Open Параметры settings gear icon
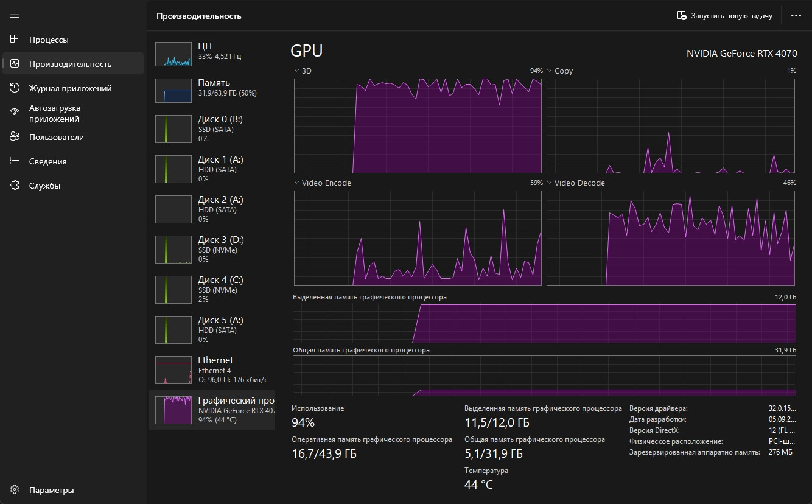Viewport: 812px width, 504px height. tap(15, 490)
